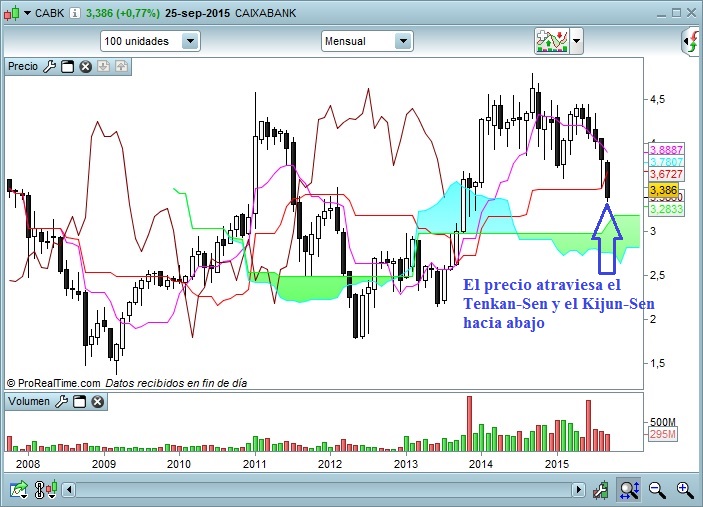Image resolution: width=703 pixels, height=507 pixels.
Task: Click the candlestick chart icon beside CABK
Action: [12, 13]
